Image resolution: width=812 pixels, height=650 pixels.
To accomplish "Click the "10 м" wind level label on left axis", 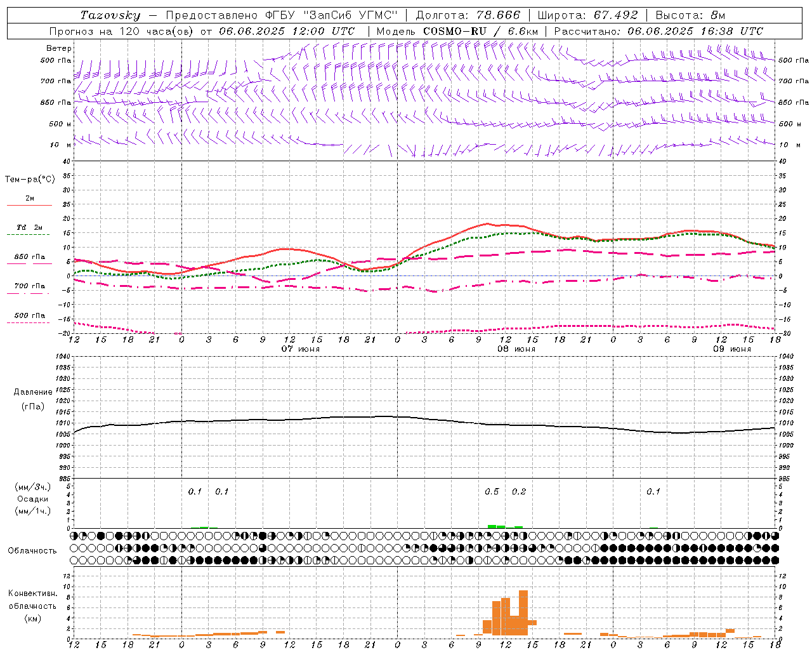I will [x=61, y=145].
